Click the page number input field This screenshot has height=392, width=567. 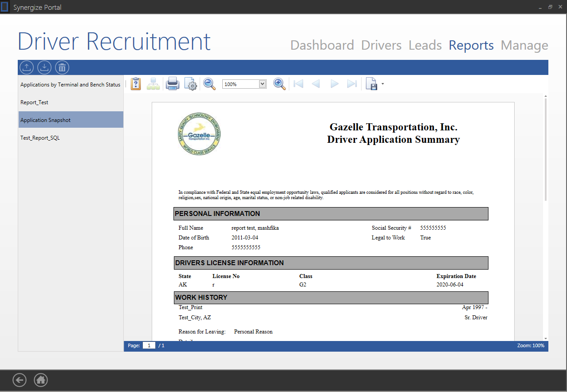coord(149,345)
